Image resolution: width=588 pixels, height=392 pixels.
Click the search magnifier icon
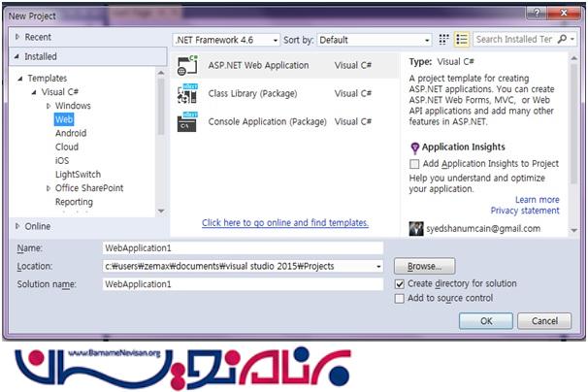[x=562, y=39]
